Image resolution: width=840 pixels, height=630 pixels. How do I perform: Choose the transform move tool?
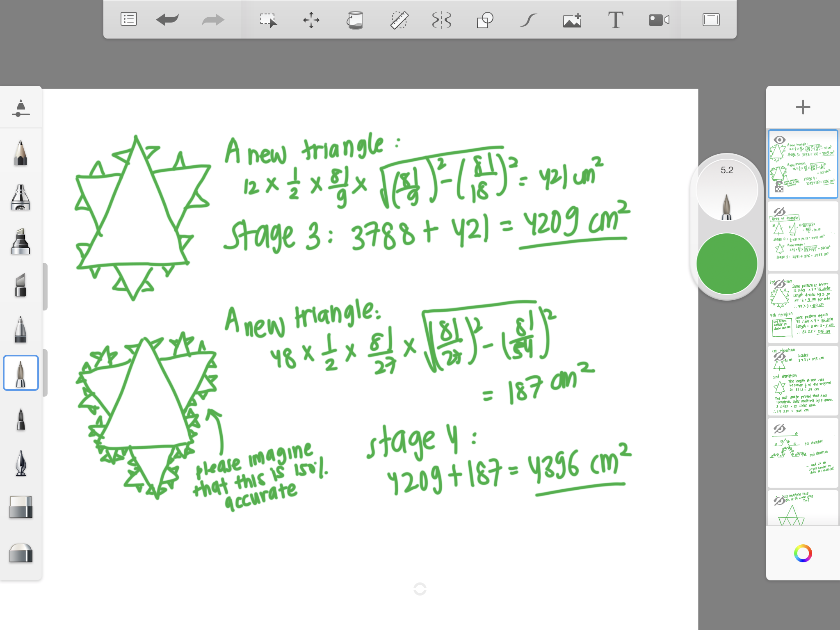311,20
